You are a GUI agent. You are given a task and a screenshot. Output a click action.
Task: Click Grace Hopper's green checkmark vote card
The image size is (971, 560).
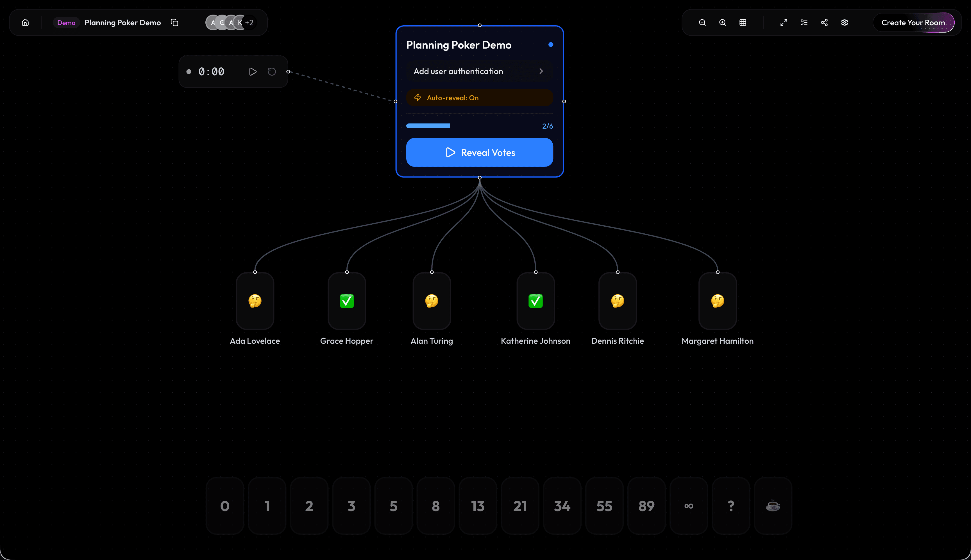(346, 301)
